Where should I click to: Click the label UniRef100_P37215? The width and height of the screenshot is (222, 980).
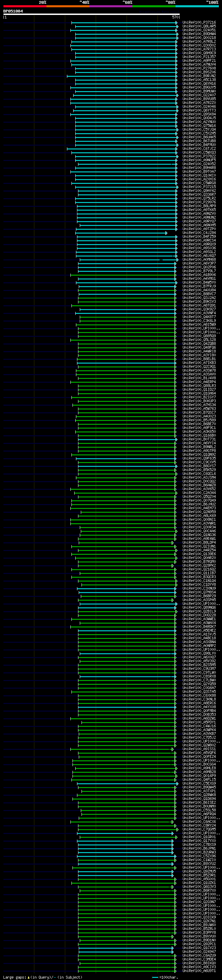tap(199, 187)
